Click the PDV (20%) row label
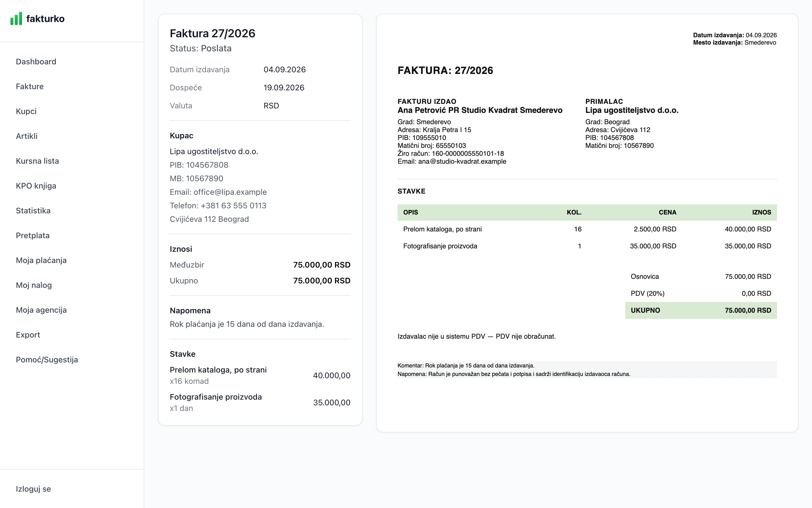Viewport: 812px width, 508px height. [647, 294]
